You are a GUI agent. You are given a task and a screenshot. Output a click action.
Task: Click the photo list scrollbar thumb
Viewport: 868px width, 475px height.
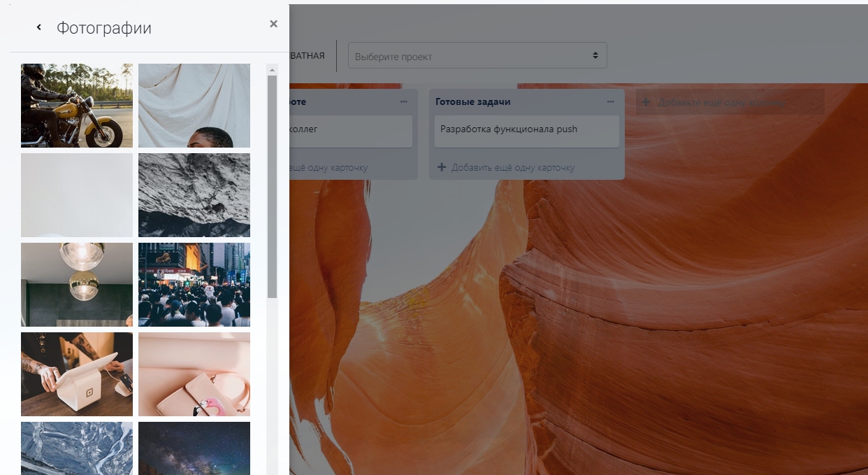coord(272,187)
